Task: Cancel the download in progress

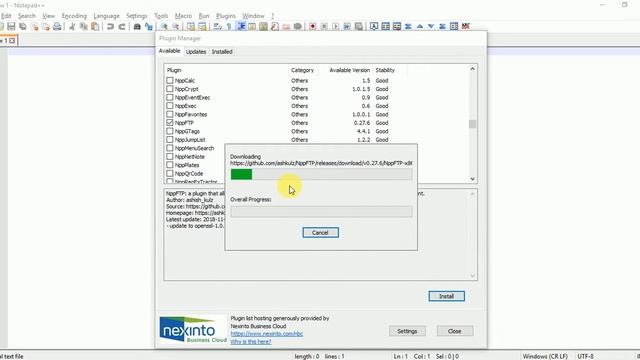Action: coord(320,233)
